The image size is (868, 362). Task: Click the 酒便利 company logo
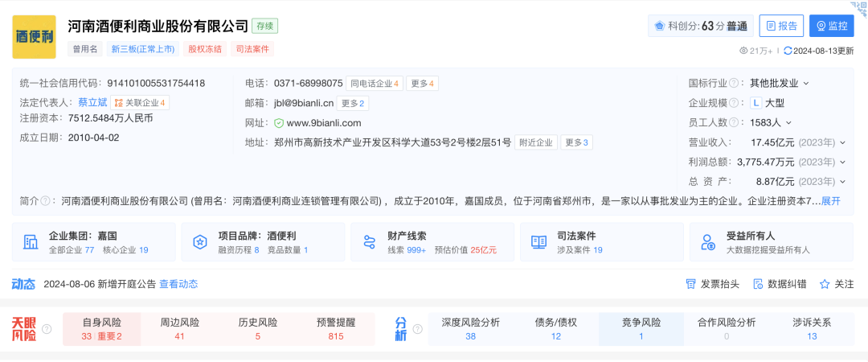tap(34, 37)
